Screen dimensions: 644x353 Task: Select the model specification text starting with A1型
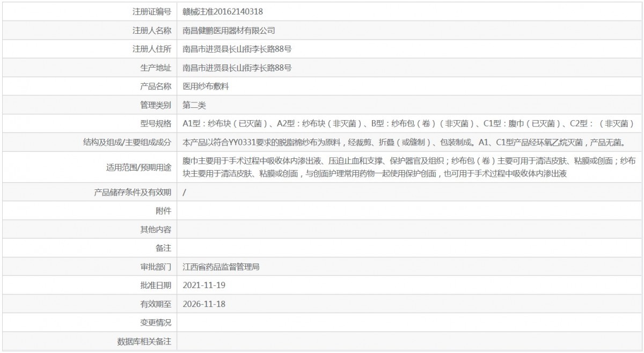point(408,123)
